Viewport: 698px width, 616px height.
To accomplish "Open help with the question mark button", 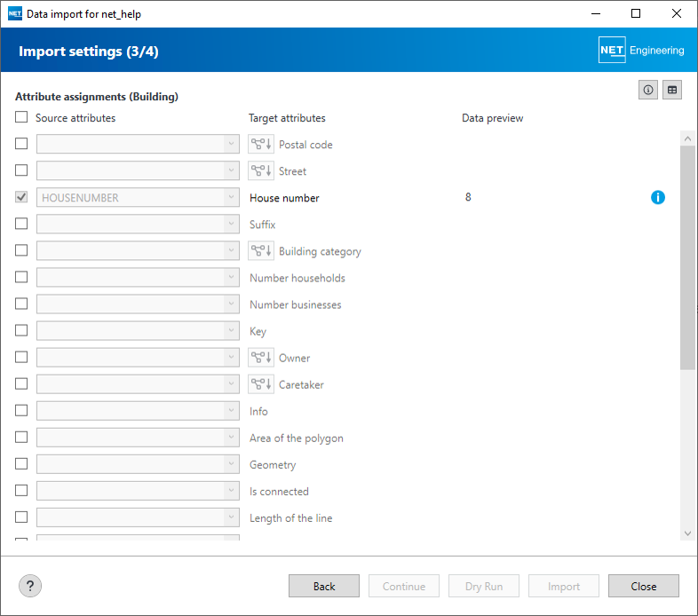I will point(30,586).
